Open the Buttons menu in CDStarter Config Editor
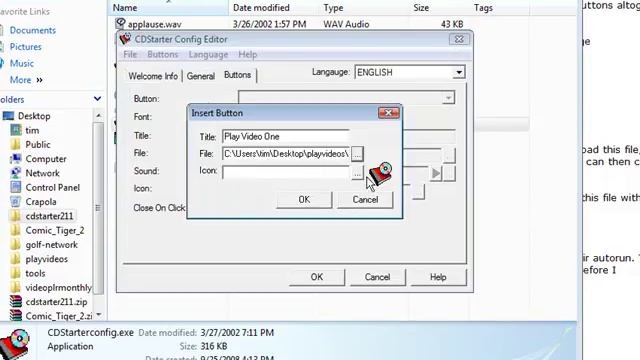 pyautogui.click(x=162, y=55)
